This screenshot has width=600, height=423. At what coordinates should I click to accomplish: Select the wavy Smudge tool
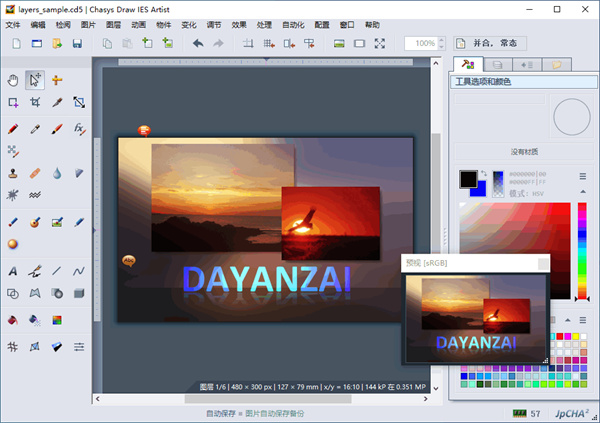[35, 195]
